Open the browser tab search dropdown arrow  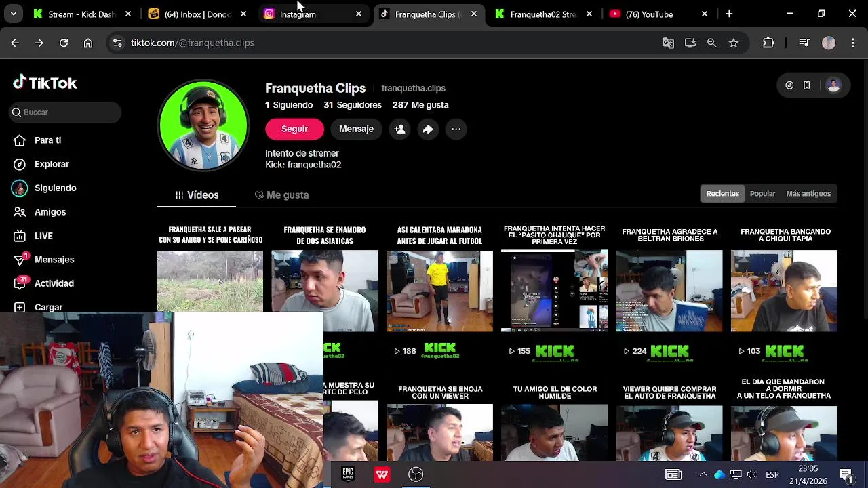point(14,14)
